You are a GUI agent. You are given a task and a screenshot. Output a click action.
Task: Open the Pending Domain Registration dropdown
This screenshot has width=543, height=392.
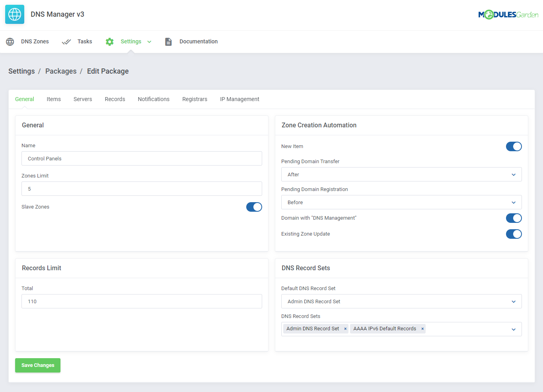point(401,202)
